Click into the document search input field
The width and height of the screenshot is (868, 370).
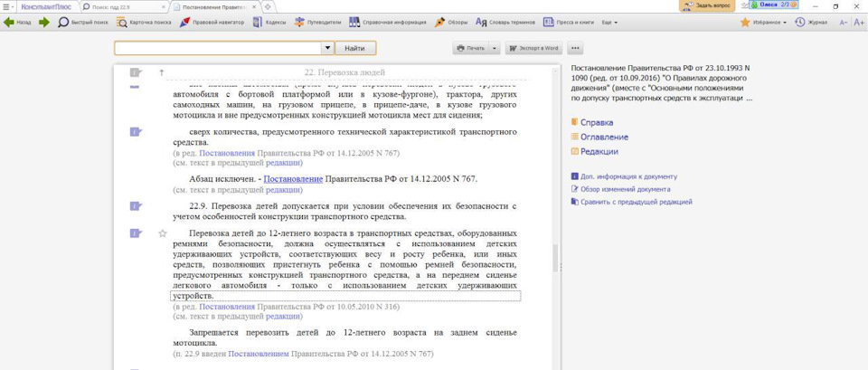217,48
